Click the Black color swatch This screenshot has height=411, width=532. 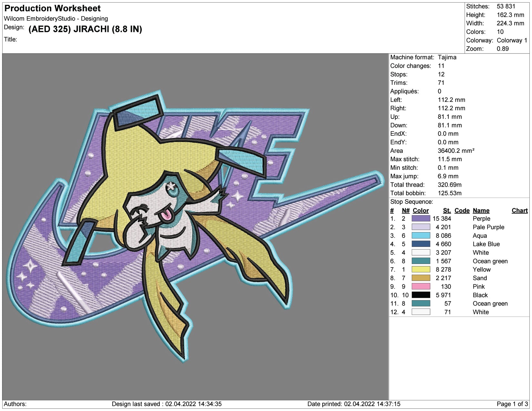[x=421, y=295]
